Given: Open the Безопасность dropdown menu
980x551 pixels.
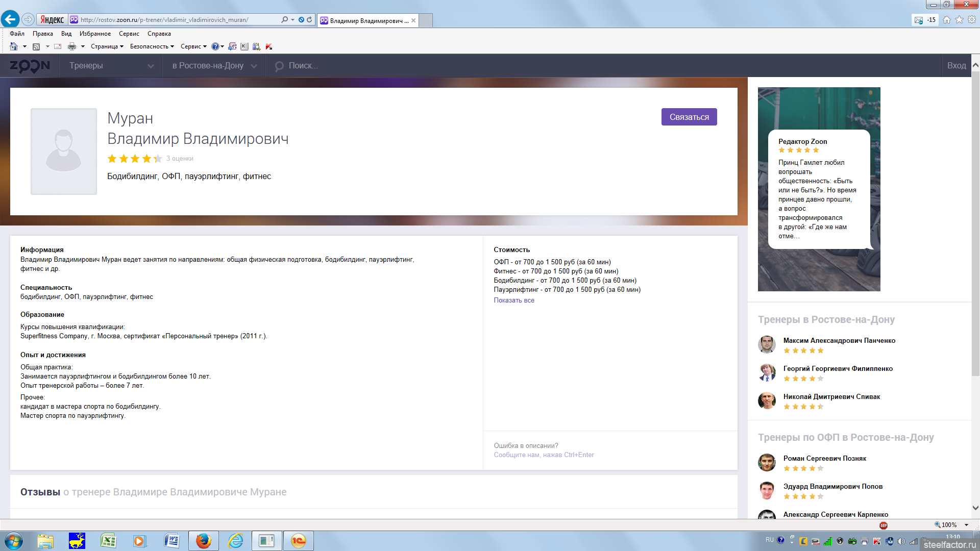Looking at the screenshot, I should pos(152,46).
